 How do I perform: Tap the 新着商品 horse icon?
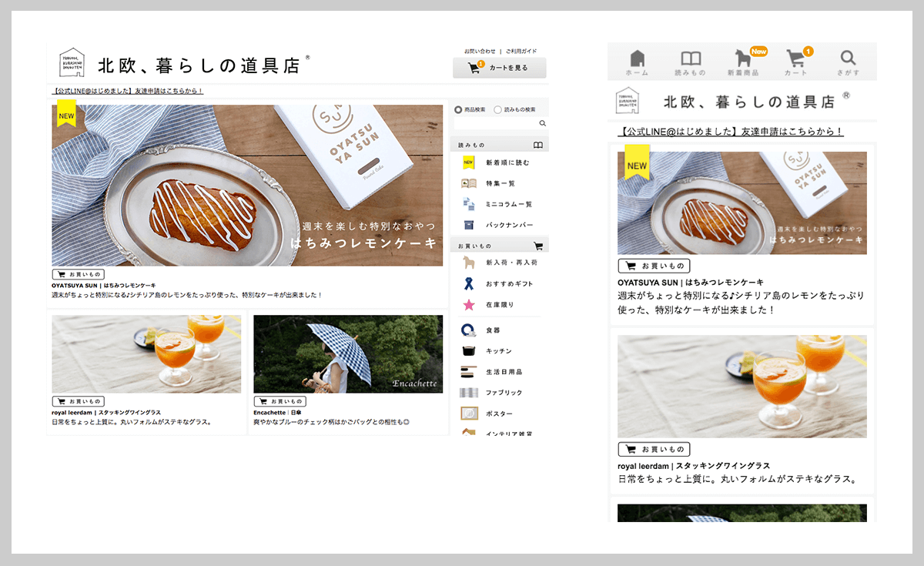point(745,59)
